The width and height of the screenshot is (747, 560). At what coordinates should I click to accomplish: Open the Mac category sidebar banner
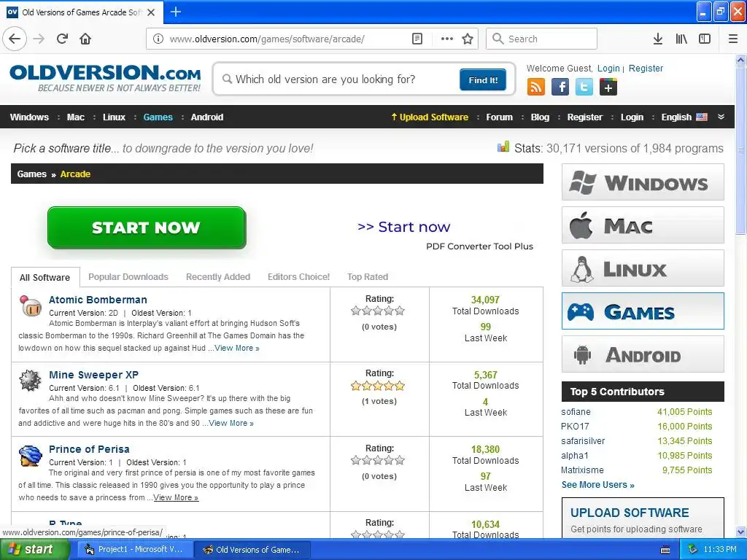coord(643,225)
